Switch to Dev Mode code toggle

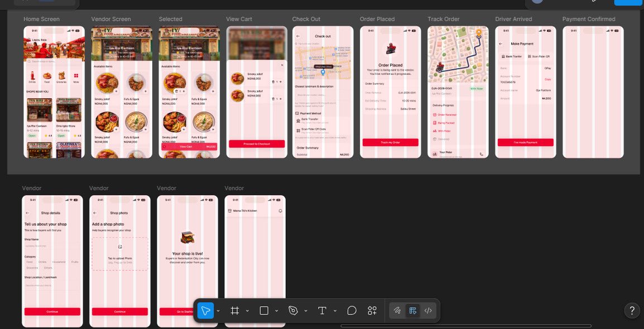[x=428, y=311]
